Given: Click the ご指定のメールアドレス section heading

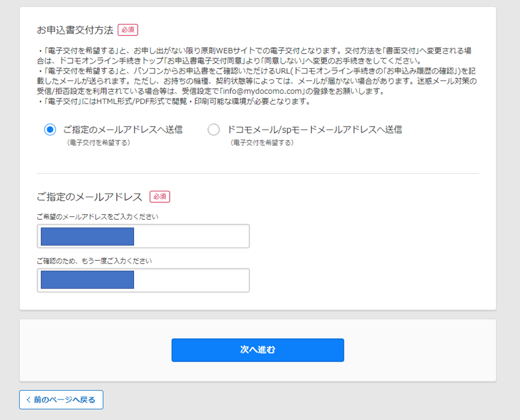Looking at the screenshot, I should pos(90,197).
